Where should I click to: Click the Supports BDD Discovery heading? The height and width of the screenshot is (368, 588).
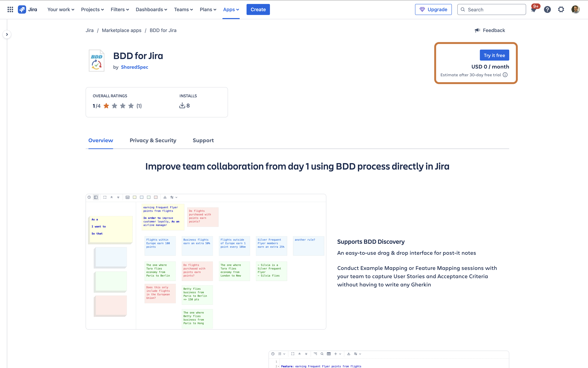pos(371,241)
